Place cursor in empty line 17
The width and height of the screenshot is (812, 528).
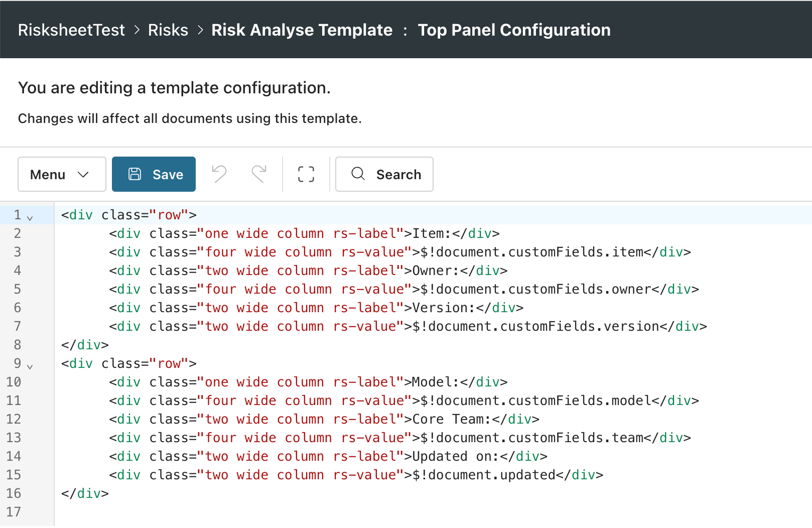pos(433,512)
